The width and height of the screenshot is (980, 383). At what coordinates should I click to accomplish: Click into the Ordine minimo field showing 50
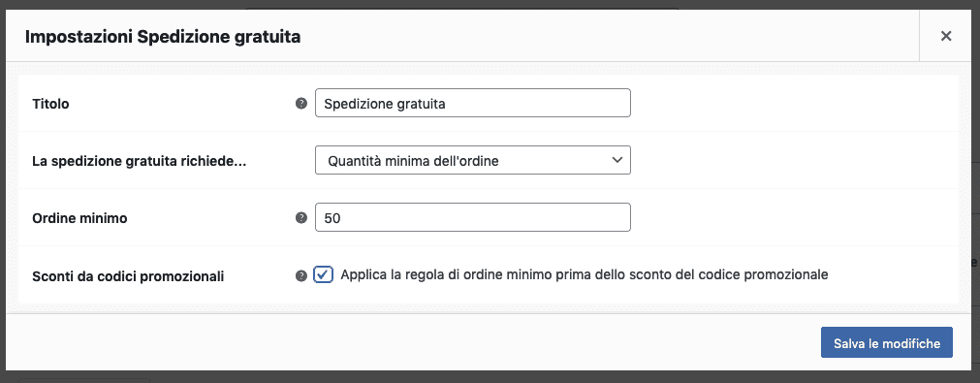[x=472, y=217]
